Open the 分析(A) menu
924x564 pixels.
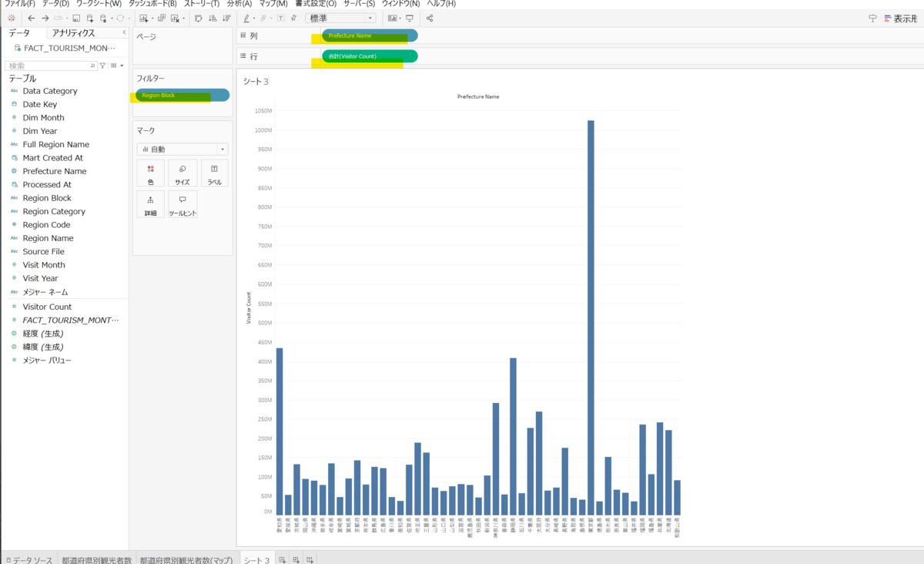coord(239,4)
